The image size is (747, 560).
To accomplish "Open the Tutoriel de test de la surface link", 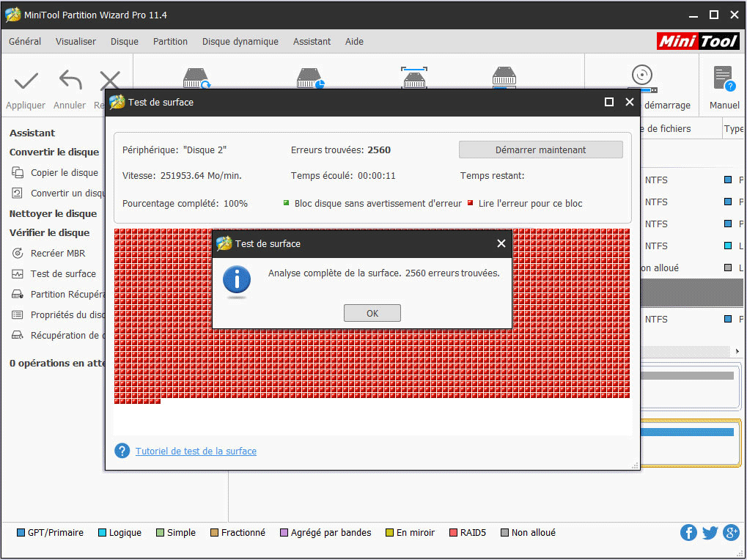I will coord(196,451).
